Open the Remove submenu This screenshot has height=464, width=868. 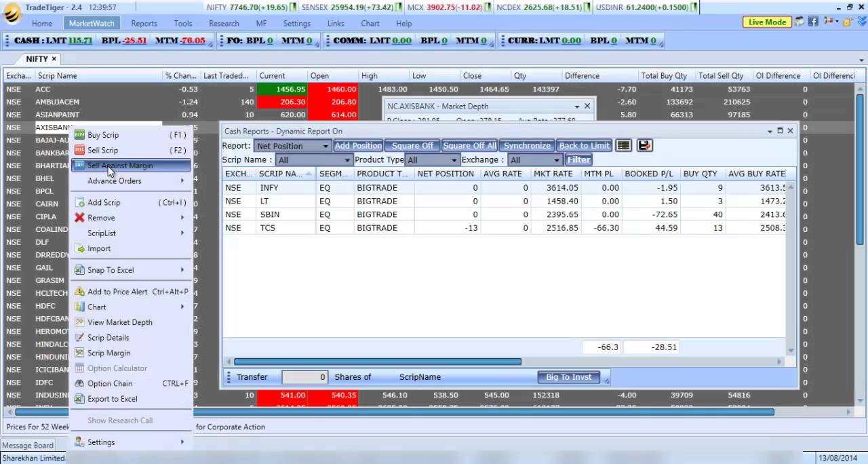(x=132, y=218)
